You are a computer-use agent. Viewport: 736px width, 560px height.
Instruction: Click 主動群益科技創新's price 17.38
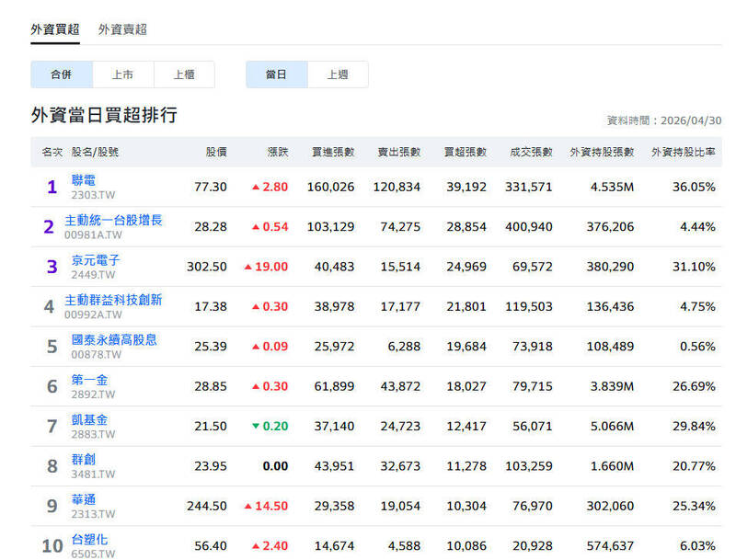coord(211,307)
